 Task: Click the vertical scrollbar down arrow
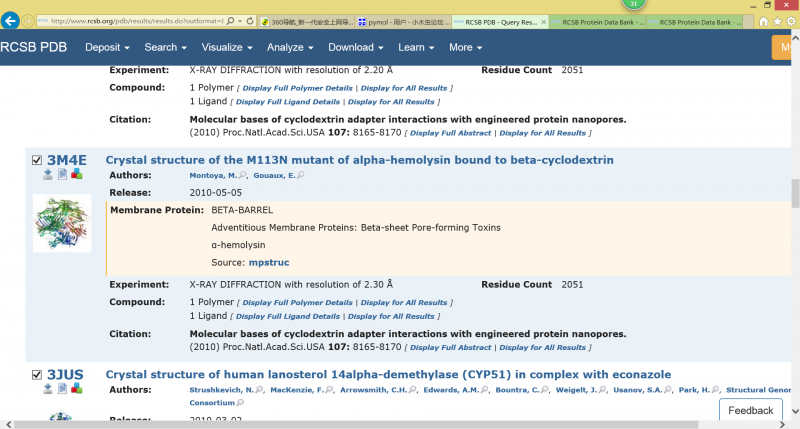coord(795,411)
